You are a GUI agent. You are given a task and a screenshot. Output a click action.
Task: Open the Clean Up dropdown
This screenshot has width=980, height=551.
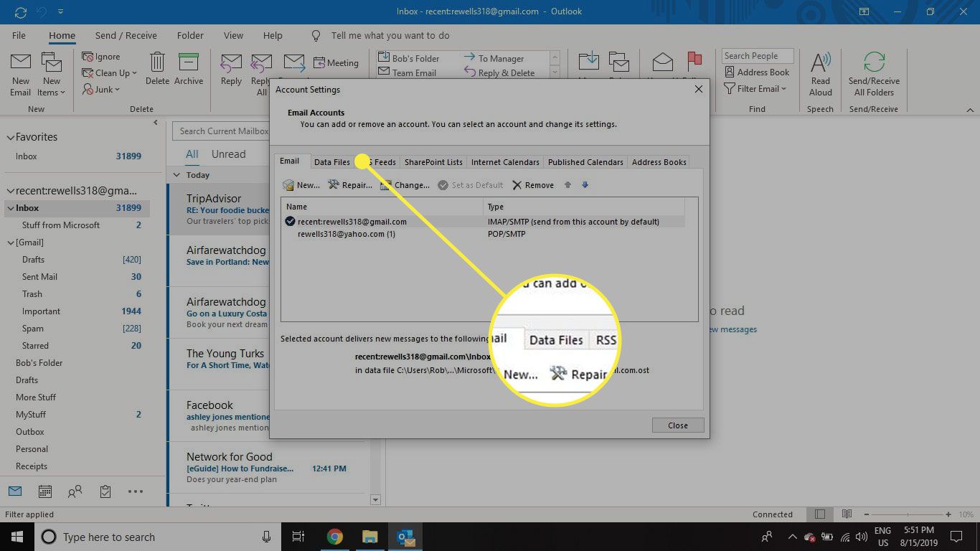[x=110, y=73]
